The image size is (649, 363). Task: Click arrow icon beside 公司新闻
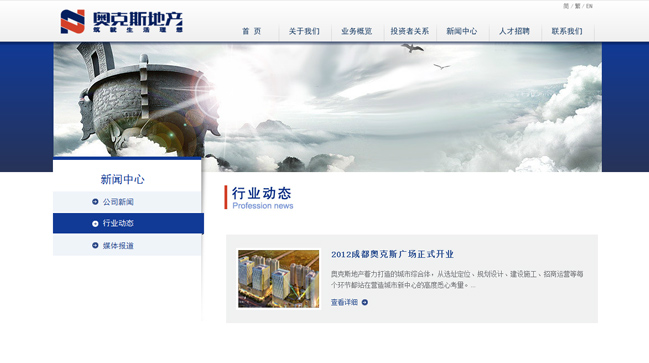click(95, 202)
